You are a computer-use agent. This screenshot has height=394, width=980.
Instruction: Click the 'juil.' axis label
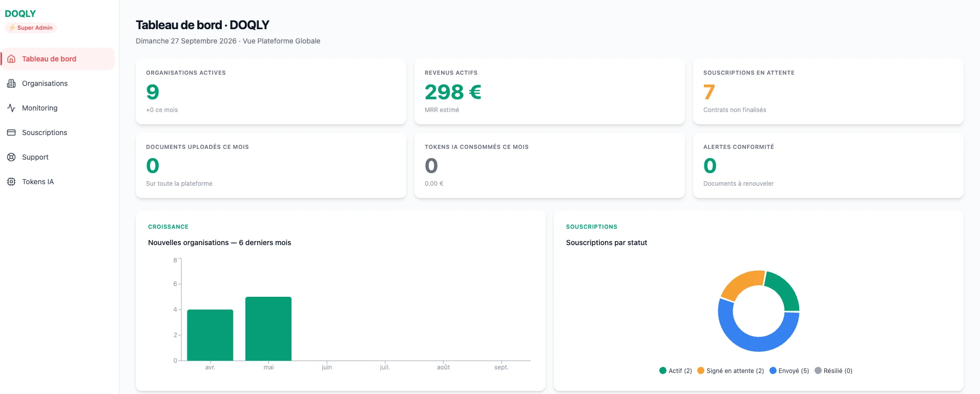coord(385,367)
